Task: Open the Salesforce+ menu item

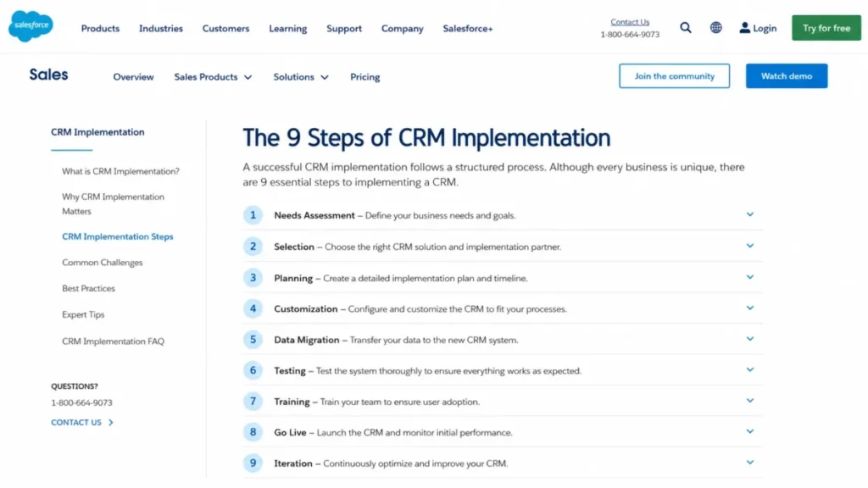Action: tap(468, 28)
